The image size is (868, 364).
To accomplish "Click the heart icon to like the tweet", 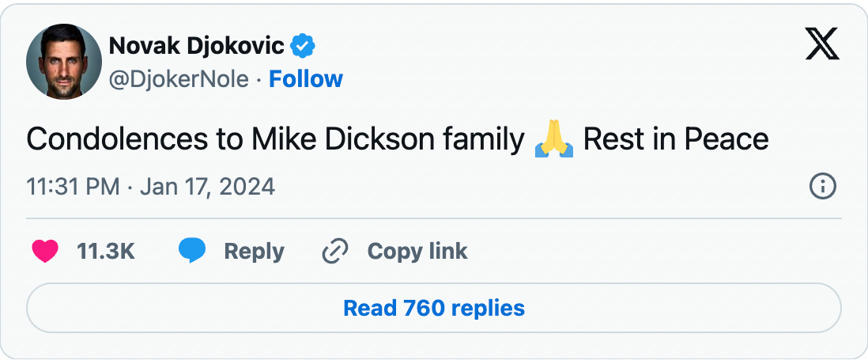I will (45, 252).
